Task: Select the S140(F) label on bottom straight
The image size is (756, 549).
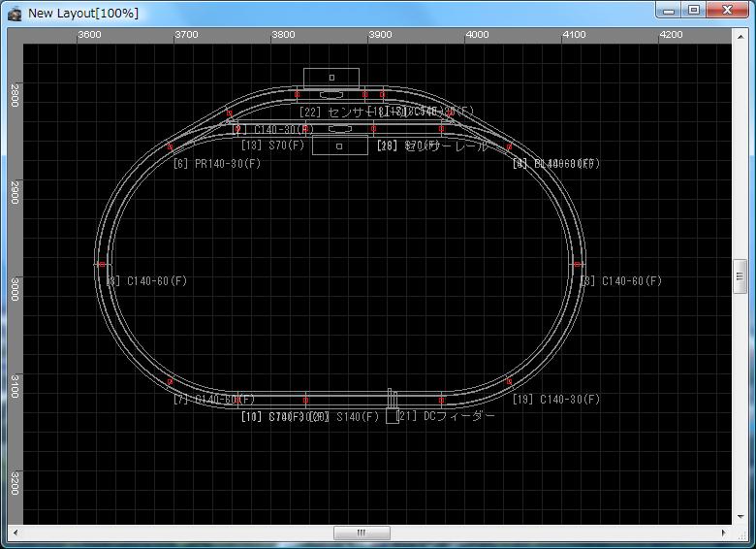Action: click(x=358, y=417)
